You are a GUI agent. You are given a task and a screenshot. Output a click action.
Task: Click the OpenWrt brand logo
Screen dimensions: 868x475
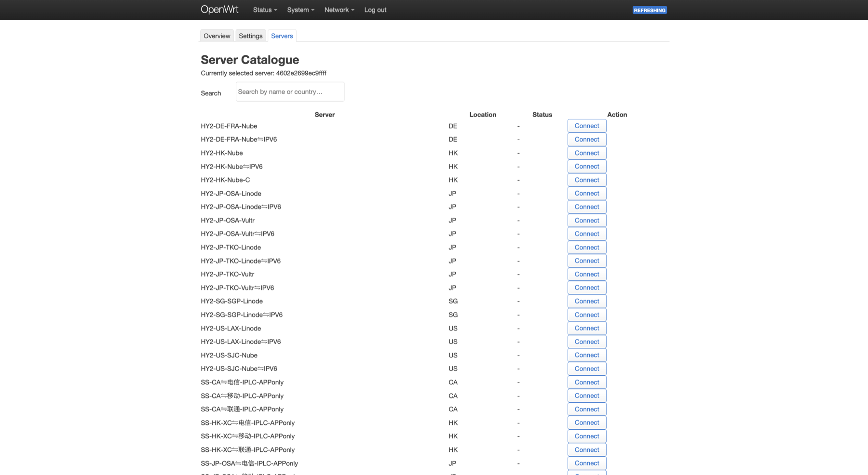[x=219, y=10]
